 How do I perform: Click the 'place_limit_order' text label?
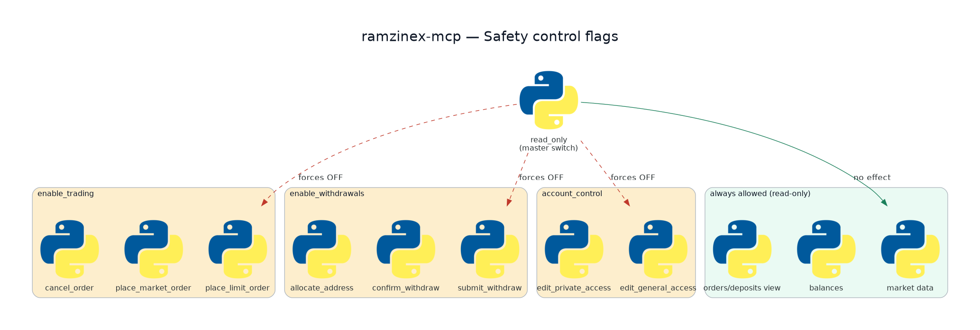pyautogui.click(x=238, y=288)
